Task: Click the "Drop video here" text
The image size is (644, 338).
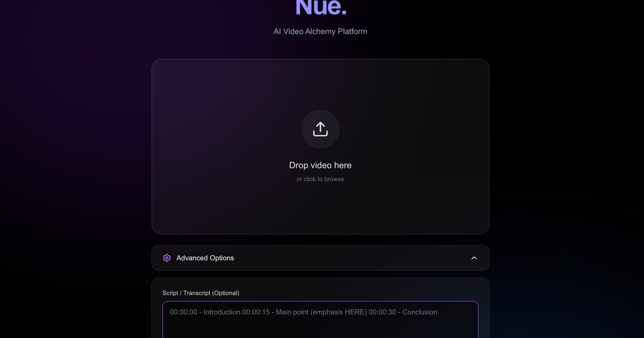Action: pos(320,165)
